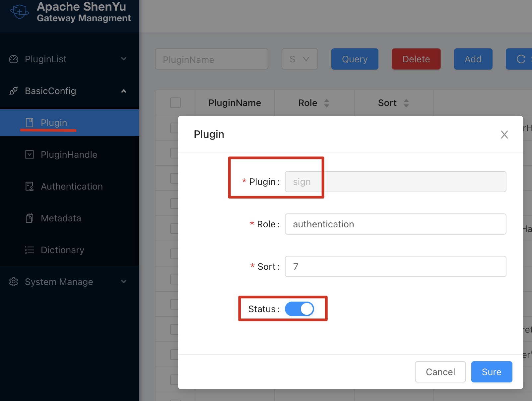
Task: Collapse the BasicConfig menu chevron
Action: point(124,91)
